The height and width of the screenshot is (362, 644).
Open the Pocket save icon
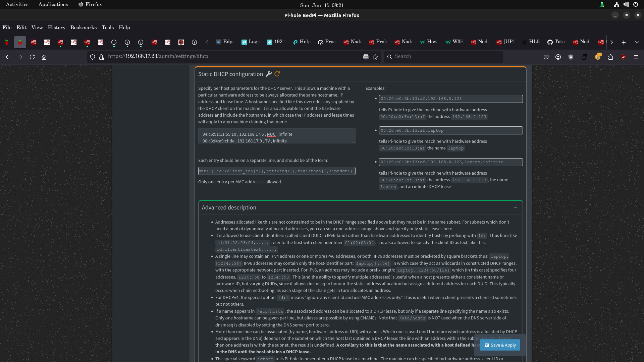546,57
